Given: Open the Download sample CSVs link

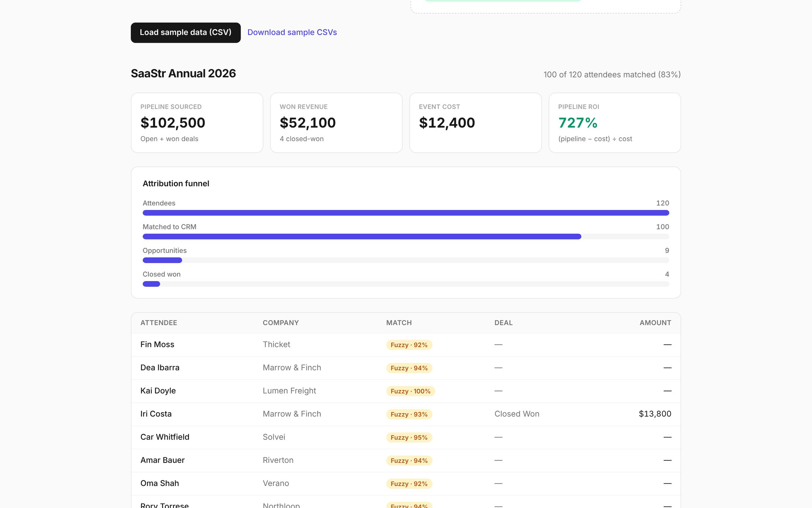Looking at the screenshot, I should click(292, 32).
